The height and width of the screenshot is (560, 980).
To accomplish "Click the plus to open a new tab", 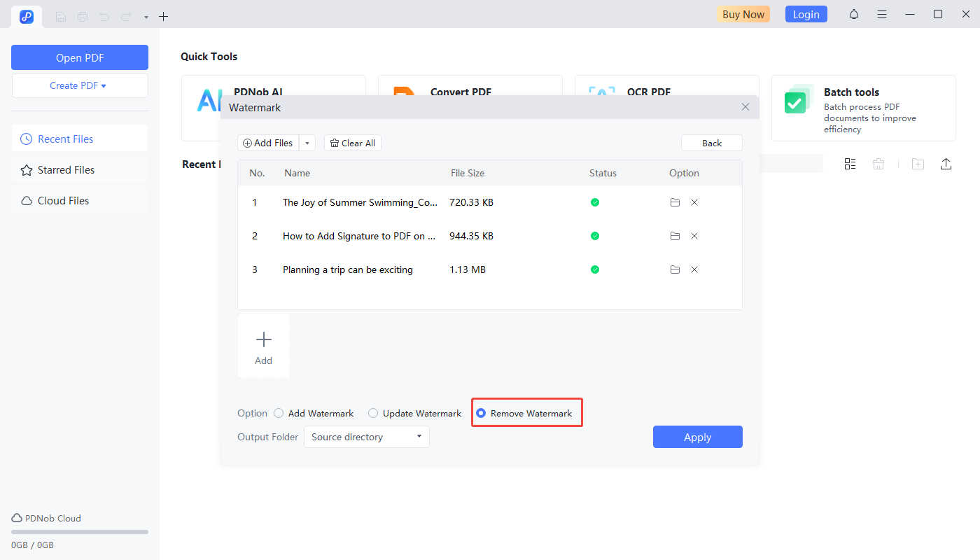I will [x=163, y=16].
